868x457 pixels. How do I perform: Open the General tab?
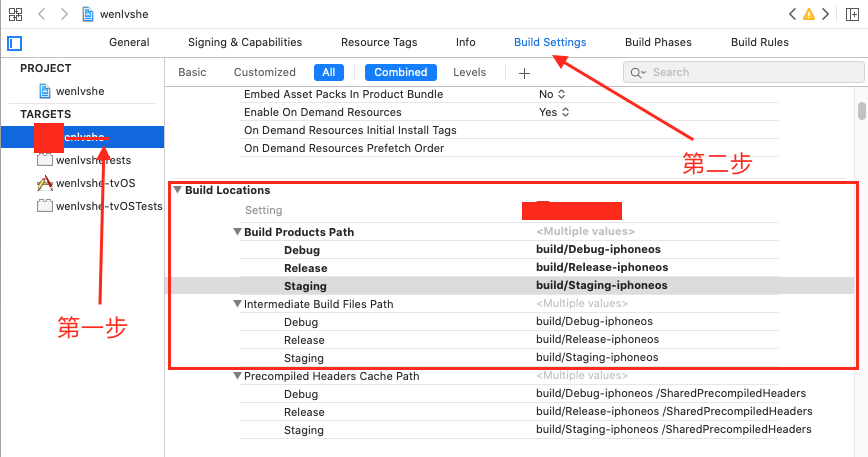pos(129,43)
